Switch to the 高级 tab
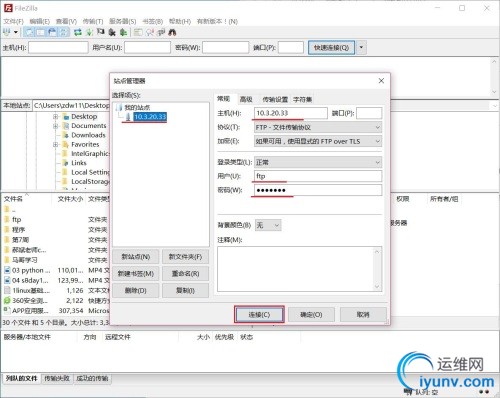The width and height of the screenshot is (500, 398). (x=246, y=99)
